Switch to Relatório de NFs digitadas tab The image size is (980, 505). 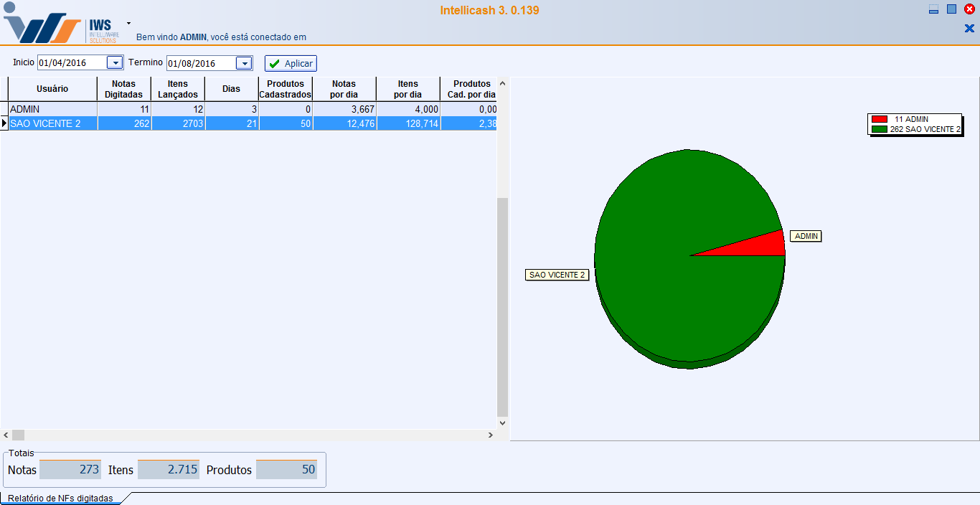(61, 499)
